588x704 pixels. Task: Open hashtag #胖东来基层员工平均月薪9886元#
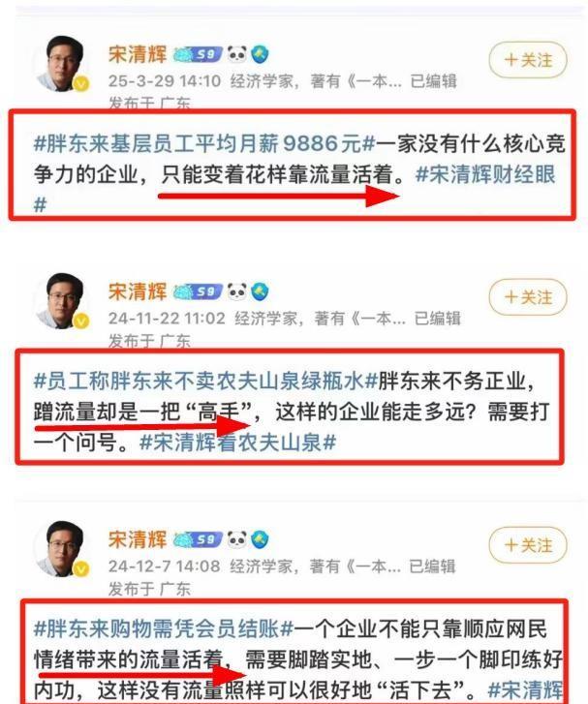click(x=204, y=143)
